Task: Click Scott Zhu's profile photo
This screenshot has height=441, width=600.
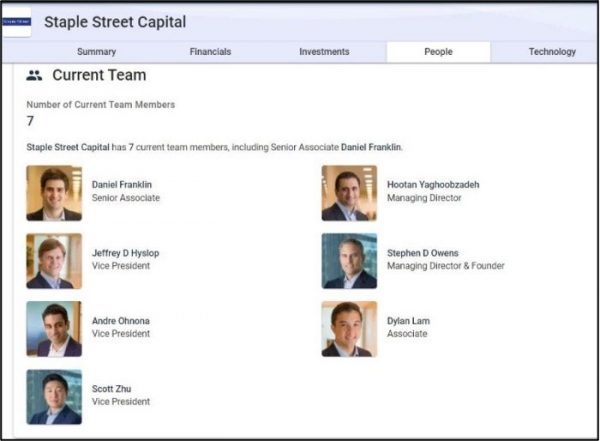Action: [x=54, y=397]
